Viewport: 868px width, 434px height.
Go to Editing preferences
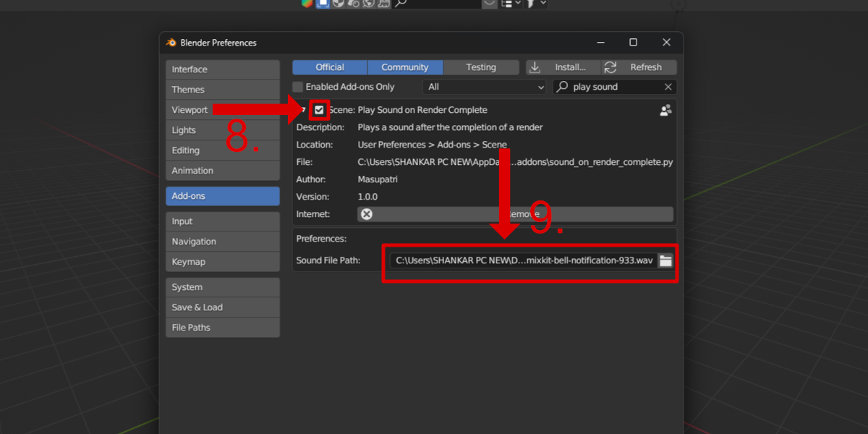(x=223, y=150)
